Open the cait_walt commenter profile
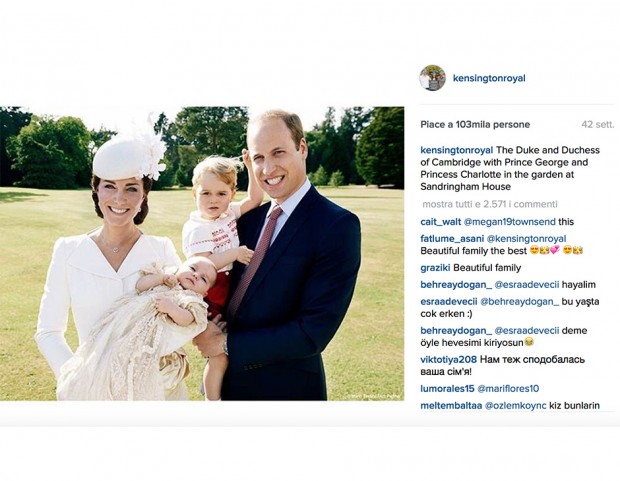This screenshot has height=481, width=620. [440, 222]
